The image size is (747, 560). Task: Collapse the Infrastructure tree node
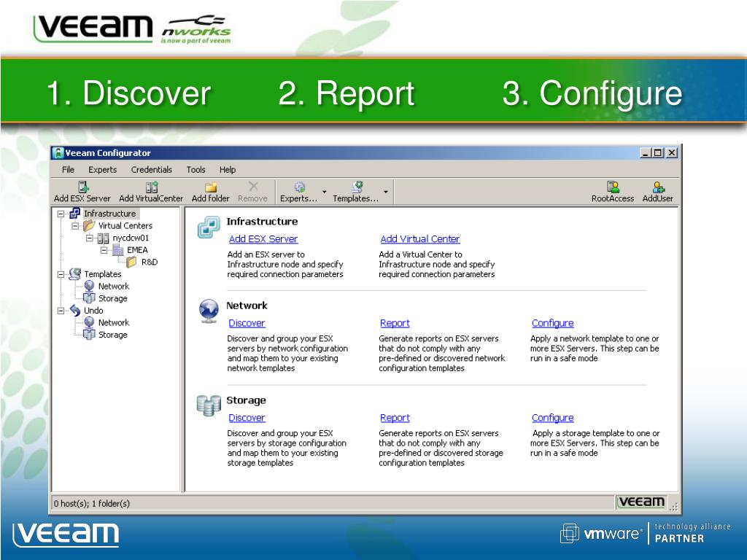[61, 214]
